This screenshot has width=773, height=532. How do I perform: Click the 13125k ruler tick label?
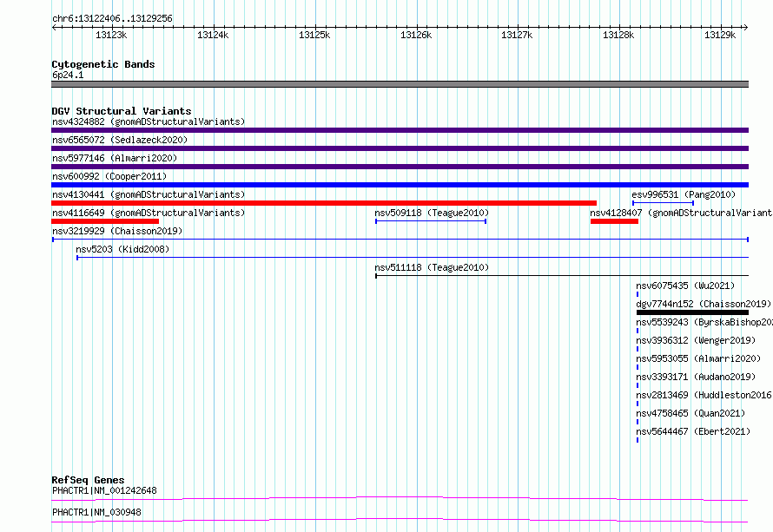point(314,35)
